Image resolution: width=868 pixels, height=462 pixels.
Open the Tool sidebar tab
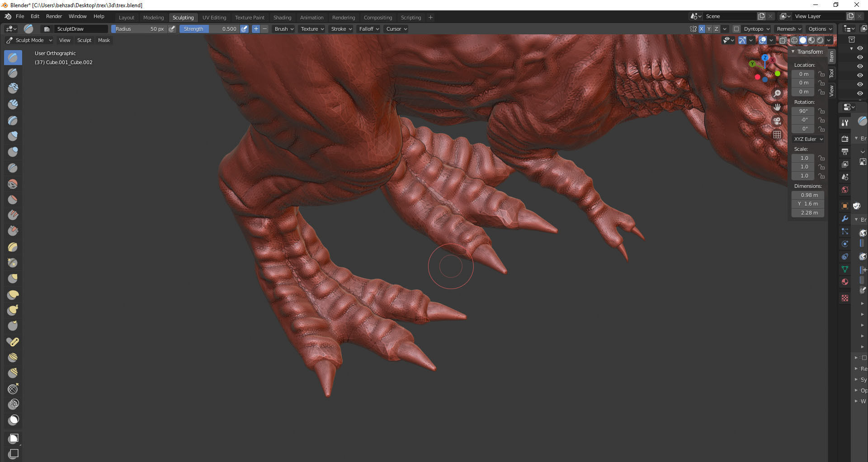pyautogui.click(x=831, y=73)
